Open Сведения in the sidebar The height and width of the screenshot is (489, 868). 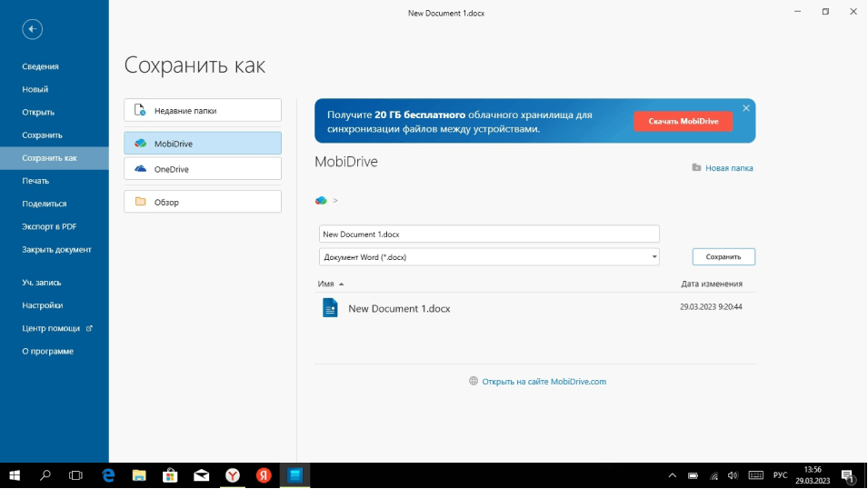(x=40, y=66)
